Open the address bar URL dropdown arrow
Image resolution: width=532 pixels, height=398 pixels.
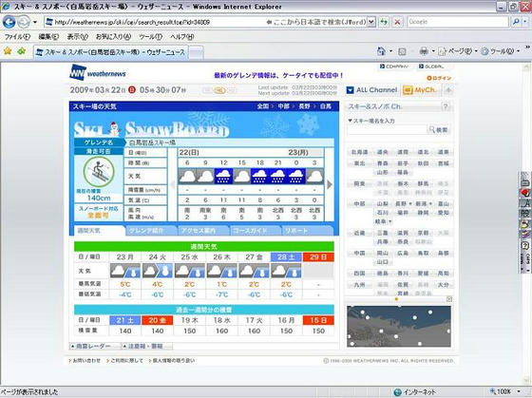click(x=371, y=22)
